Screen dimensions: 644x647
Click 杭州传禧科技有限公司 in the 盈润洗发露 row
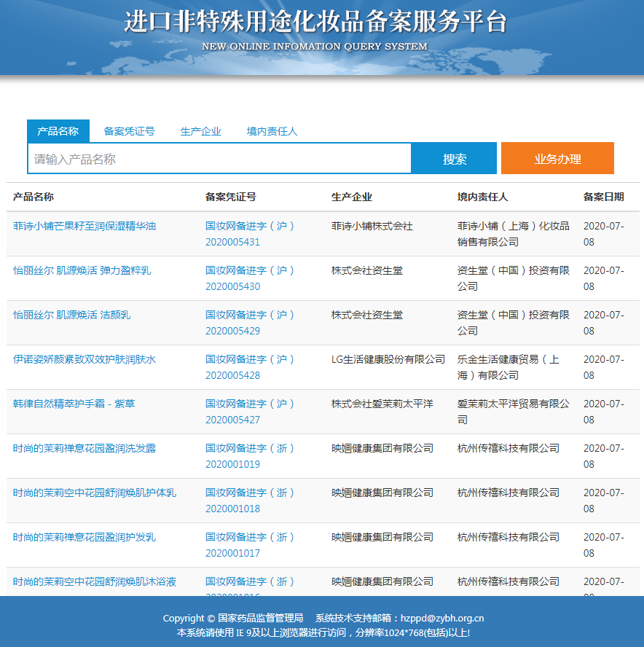508,449
